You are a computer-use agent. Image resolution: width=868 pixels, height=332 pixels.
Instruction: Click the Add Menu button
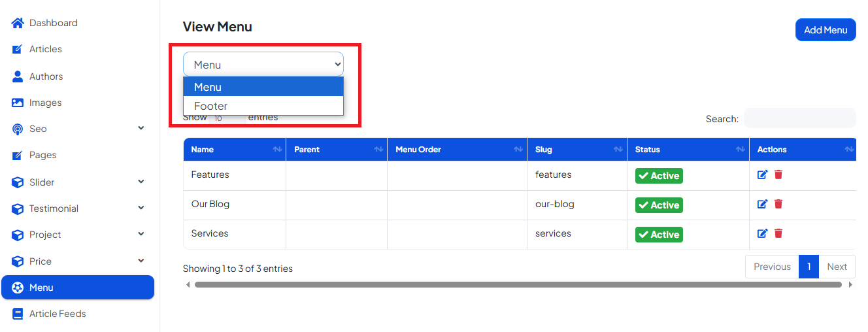coord(826,30)
